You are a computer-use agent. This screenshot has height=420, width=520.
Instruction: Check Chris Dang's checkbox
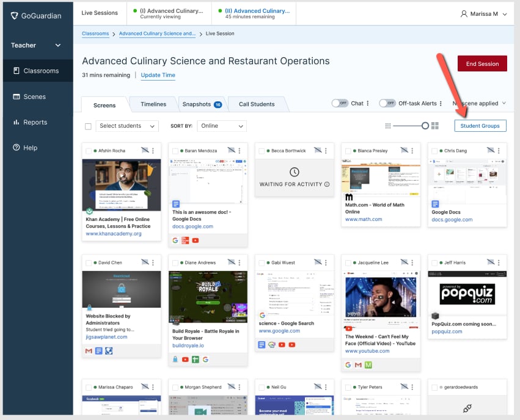(x=434, y=151)
